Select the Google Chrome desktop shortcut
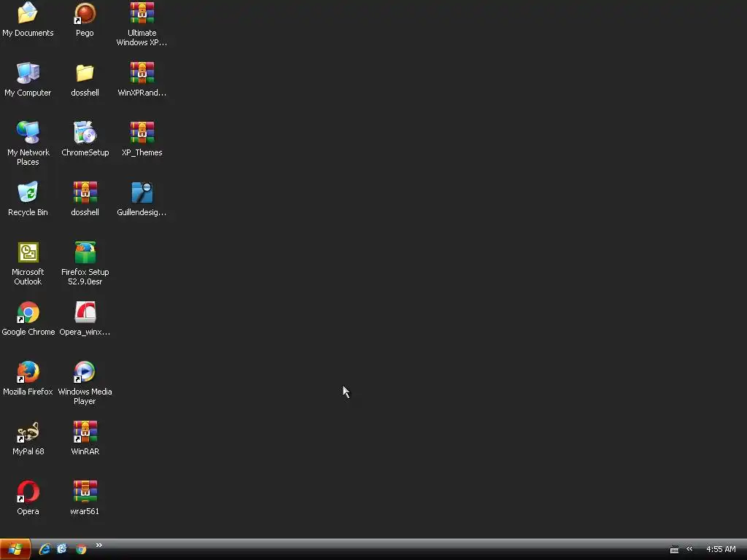747x560 pixels. [28, 312]
